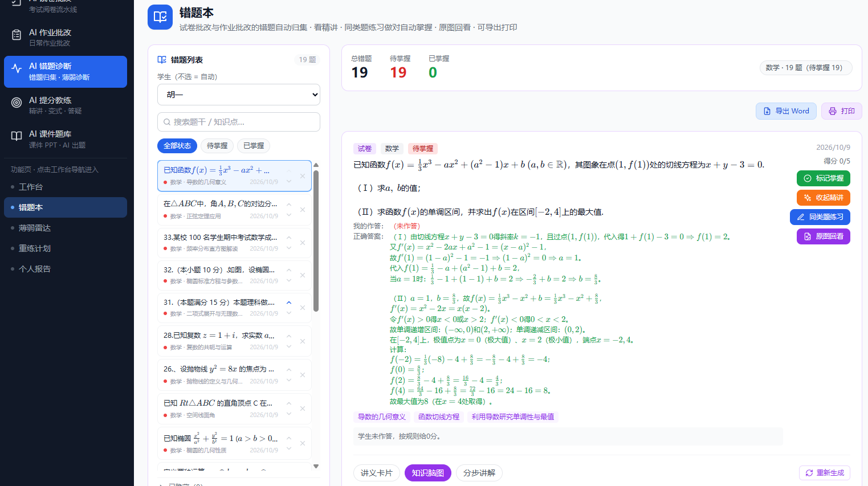Open AI 提分教练 from the sidebar
The width and height of the screenshot is (868, 486).
coord(66,105)
